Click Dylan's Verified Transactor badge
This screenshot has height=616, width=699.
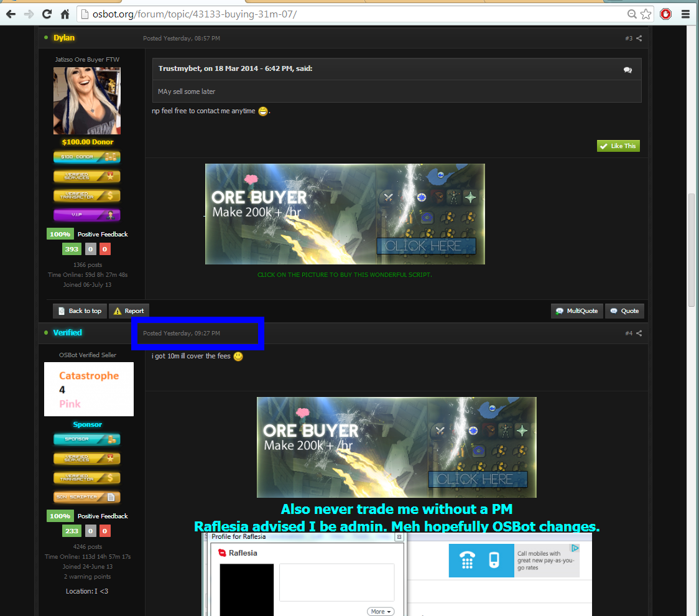(87, 195)
